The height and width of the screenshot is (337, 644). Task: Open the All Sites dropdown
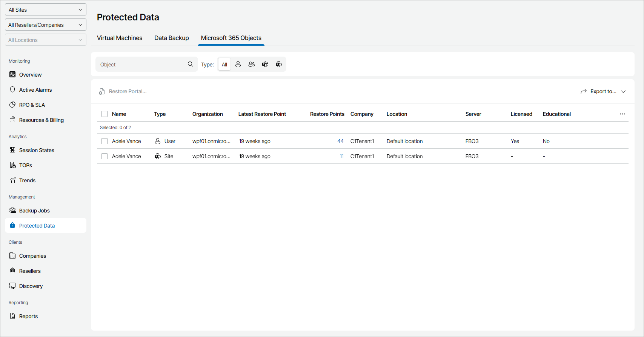pos(46,10)
